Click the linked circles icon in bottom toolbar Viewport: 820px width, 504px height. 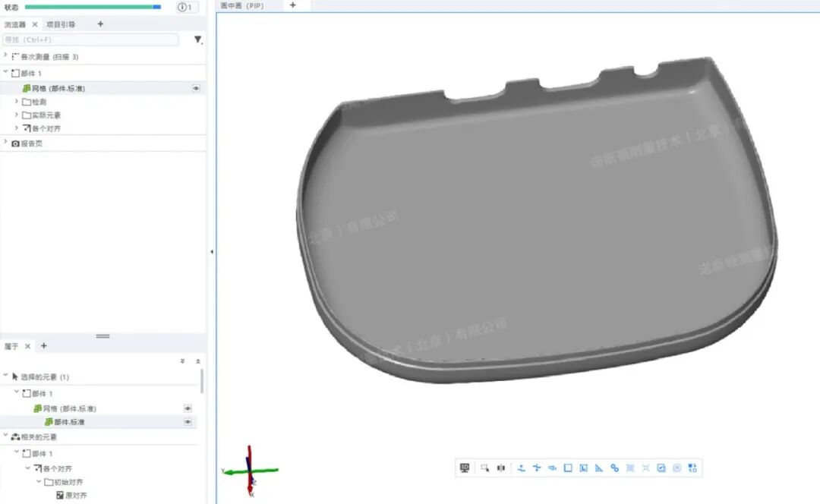pyautogui.click(x=615, y=468)
